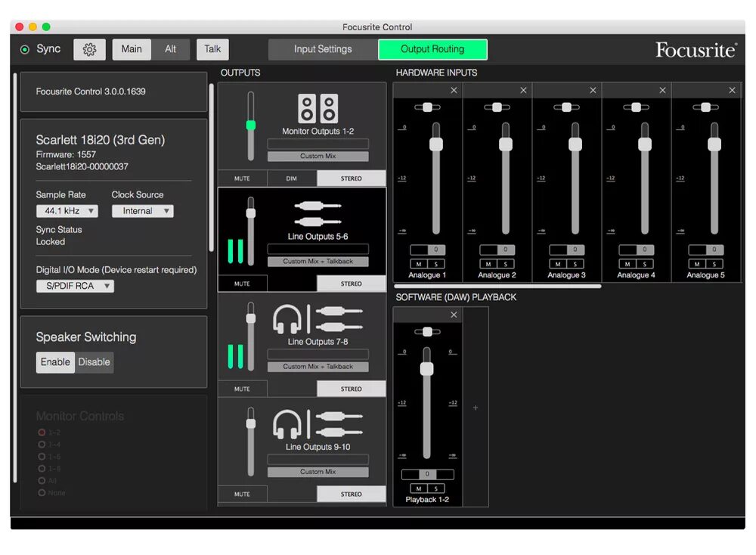Switch to the Input Settings tab

pyautogui.click(x=323, y=49)
